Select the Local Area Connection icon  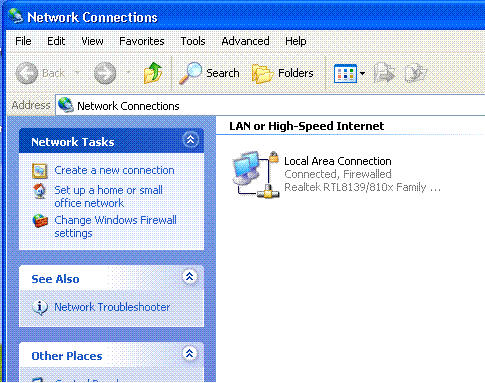point(255,174)
